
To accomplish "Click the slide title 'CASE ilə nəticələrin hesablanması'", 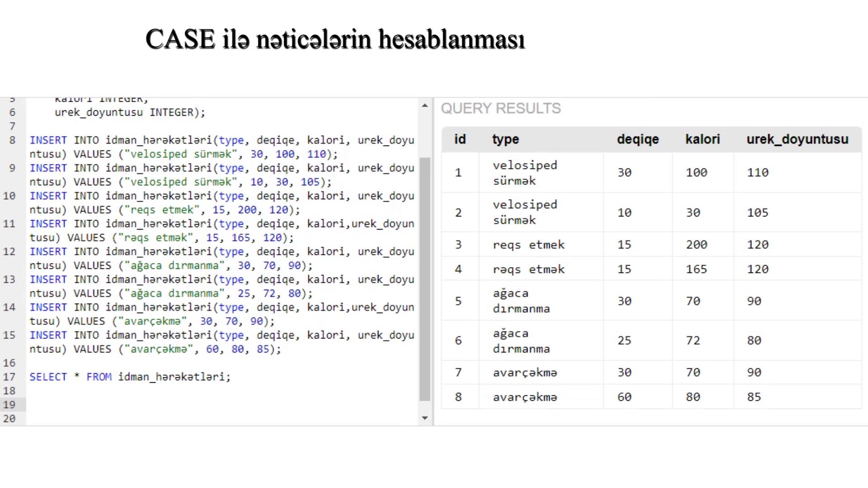I will (335, 39).
